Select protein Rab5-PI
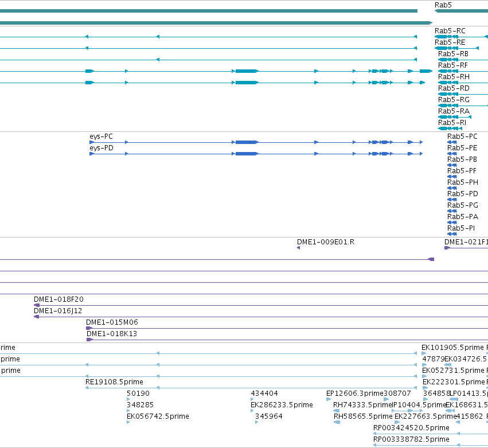This screenshot has width=488, height=448. [461, 228]
